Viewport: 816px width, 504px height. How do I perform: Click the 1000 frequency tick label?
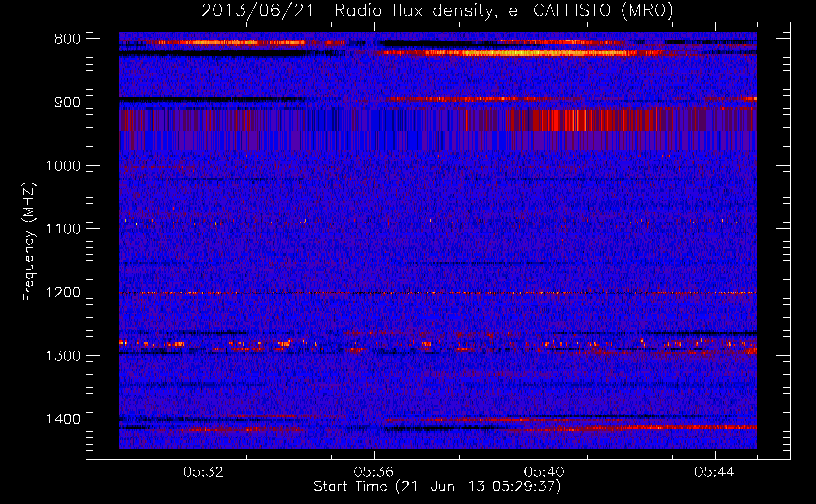point(63,166)
